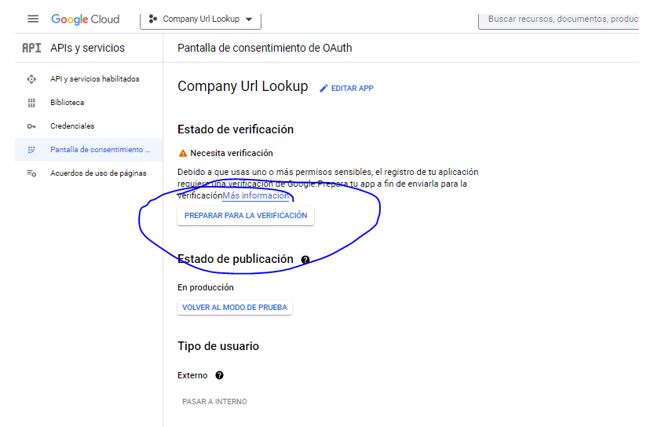Screen dimensions: 667x427
Task: Open the Company Url Lookup project selector
Action: pyautogui.click(x=200, y=19)
